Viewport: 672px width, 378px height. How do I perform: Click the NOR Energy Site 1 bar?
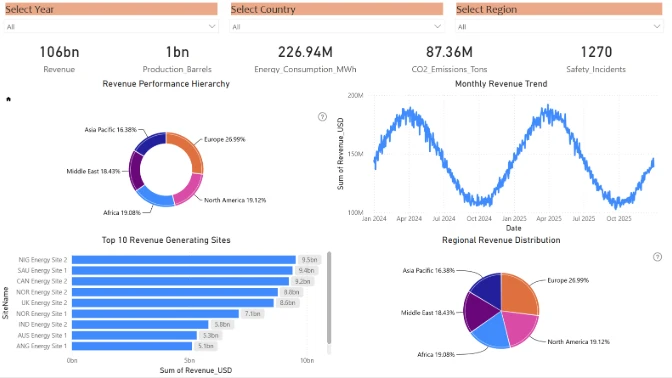point(155,314)
